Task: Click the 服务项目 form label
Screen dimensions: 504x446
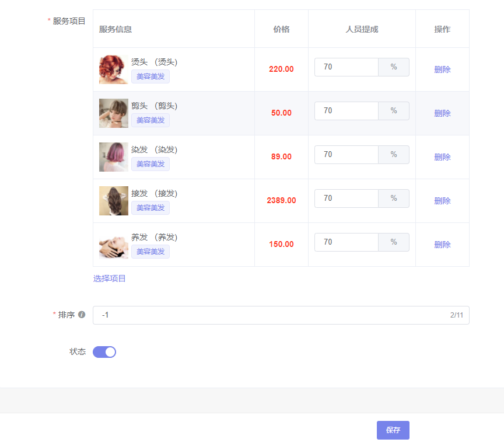Action: click(x=69, y=21)
